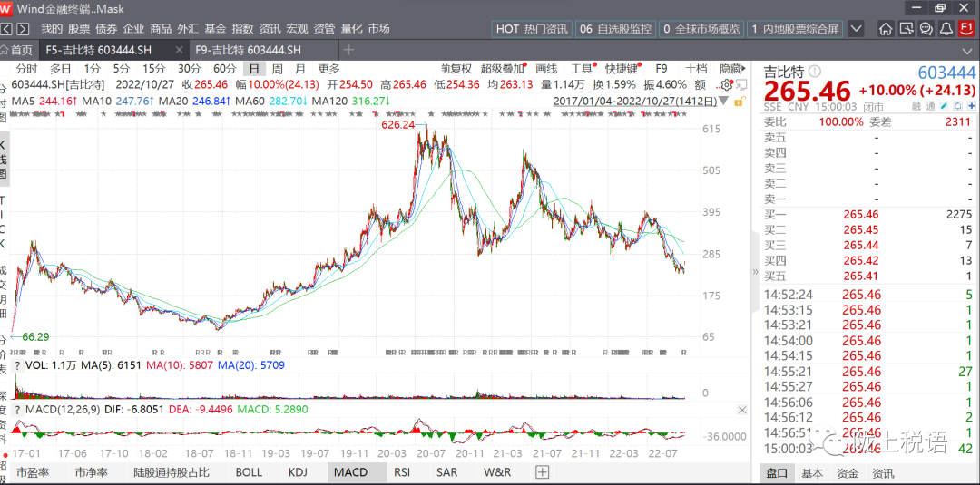Click the 66.29 low price marker

point(35,336)
